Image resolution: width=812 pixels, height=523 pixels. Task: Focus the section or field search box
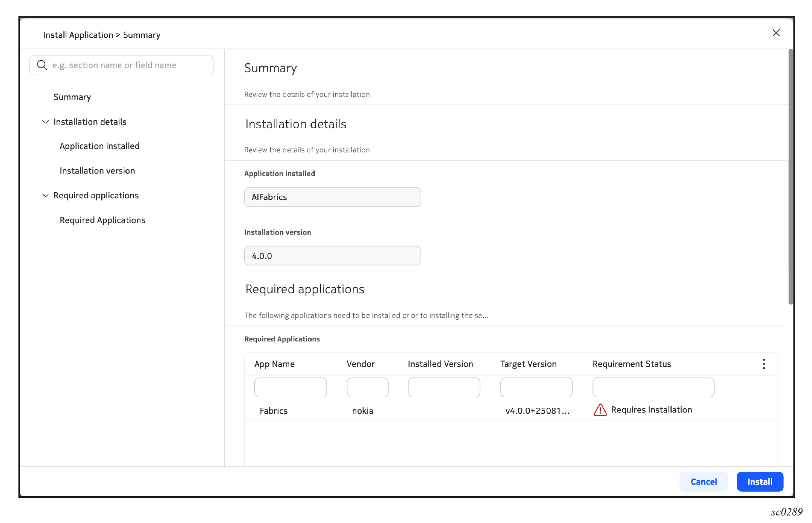pos(121,65)
